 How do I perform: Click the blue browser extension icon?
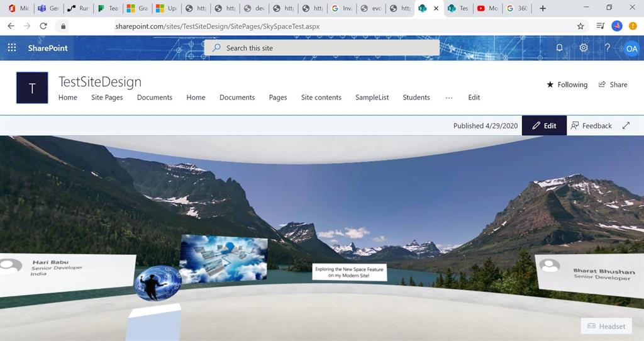point(616,26)
